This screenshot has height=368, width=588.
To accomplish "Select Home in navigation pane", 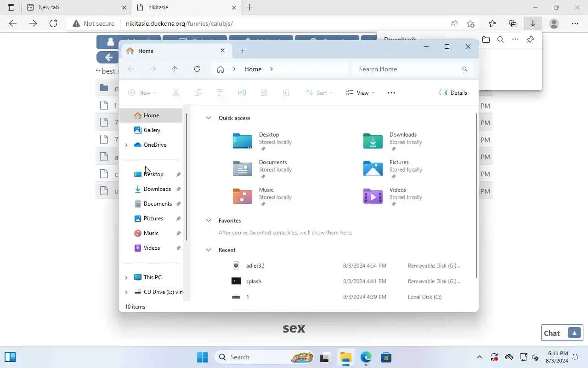I will click(x=152, y=115).
